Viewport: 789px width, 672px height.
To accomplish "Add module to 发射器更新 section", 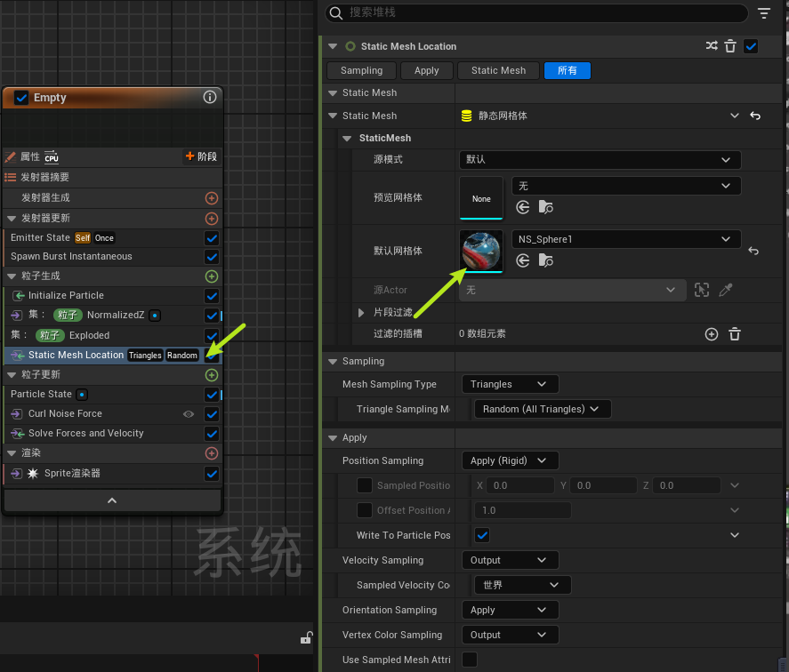I will (x=212, y=219).
